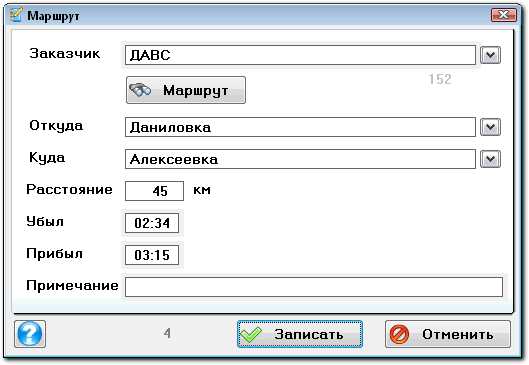
Task: Open the Заказчик dropdown arrow
Action: [490, 55]
